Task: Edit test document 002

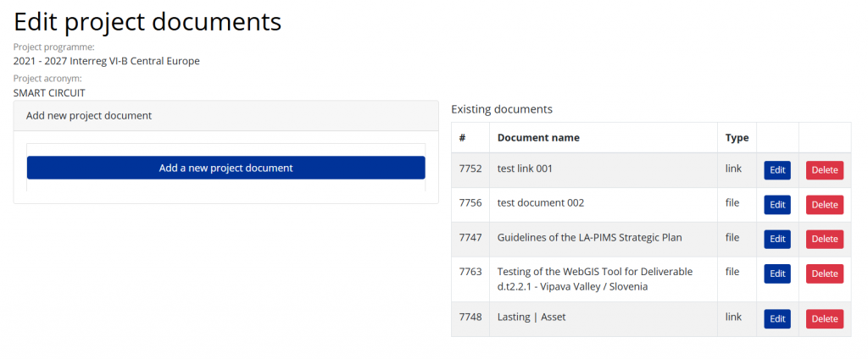Action: (x=776, y=205)
